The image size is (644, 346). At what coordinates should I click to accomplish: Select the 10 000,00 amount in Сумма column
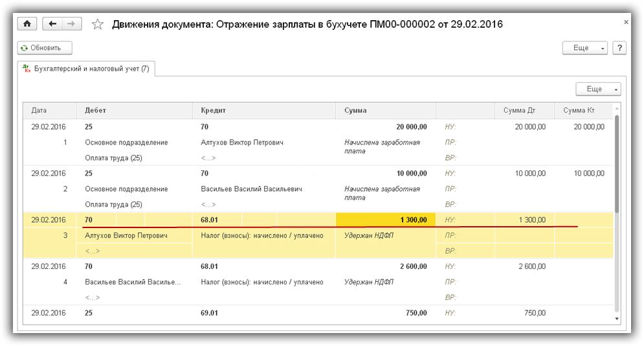point(412,174)
